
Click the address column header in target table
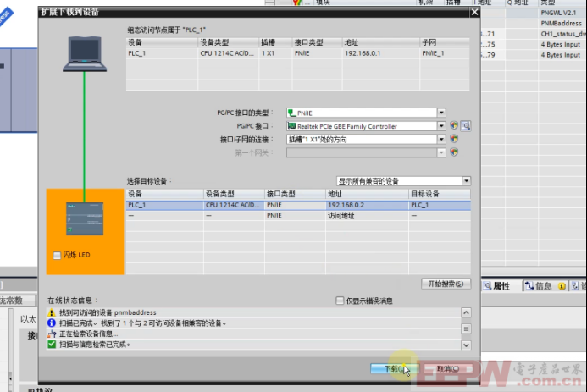coord(367,194)
